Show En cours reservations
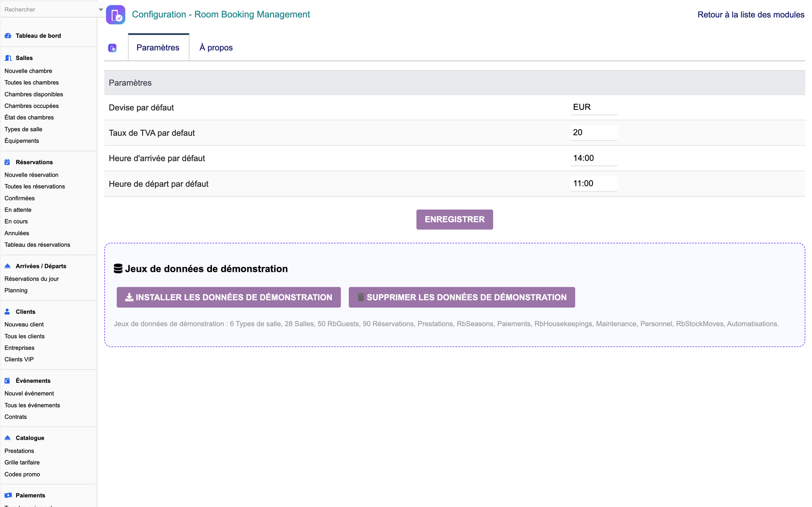 (x=16, y=221)
